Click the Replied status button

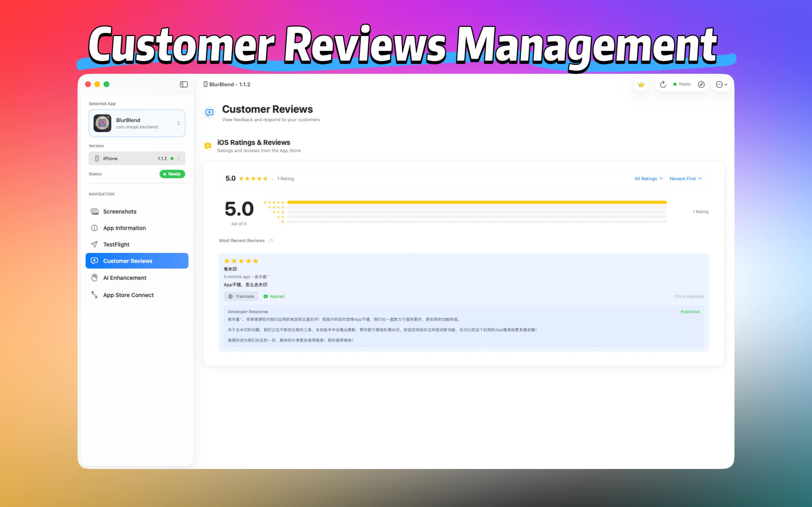273,296
